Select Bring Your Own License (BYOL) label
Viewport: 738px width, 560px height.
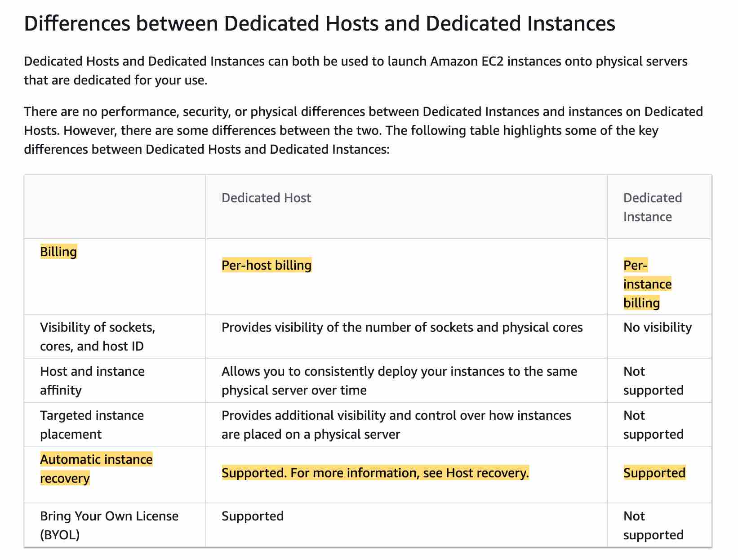pyautogui.click(x=109, y=525)
